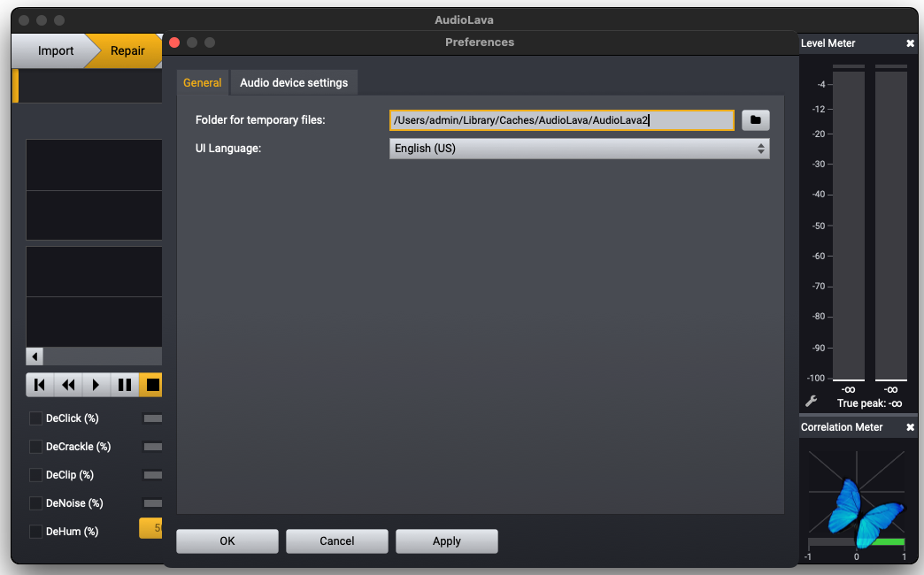Close the Level Meter panel
Image resolution: width=924 pixels, height=575 pixels.
[x=910, y=43]
